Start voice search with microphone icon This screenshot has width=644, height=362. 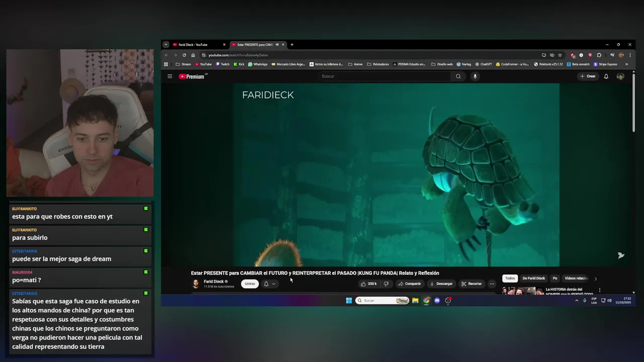pyautogui.click(x=475, y=76)
